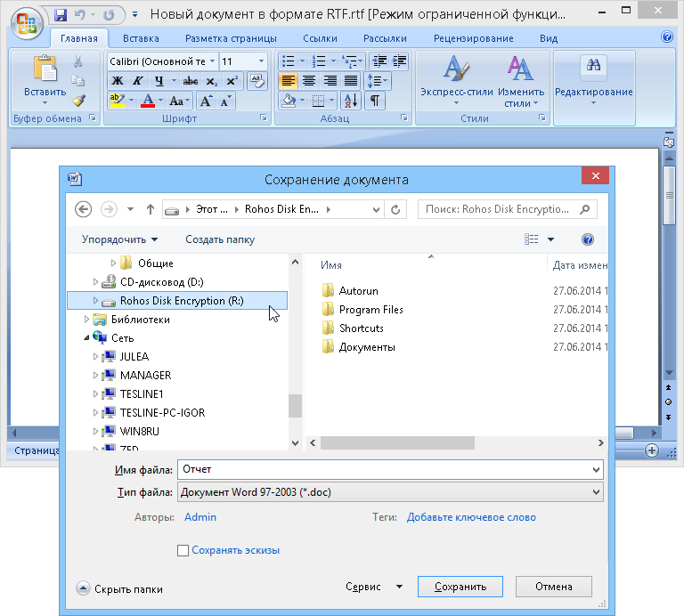
Task: Refresh the folder view
Action: tap(395, 210)
